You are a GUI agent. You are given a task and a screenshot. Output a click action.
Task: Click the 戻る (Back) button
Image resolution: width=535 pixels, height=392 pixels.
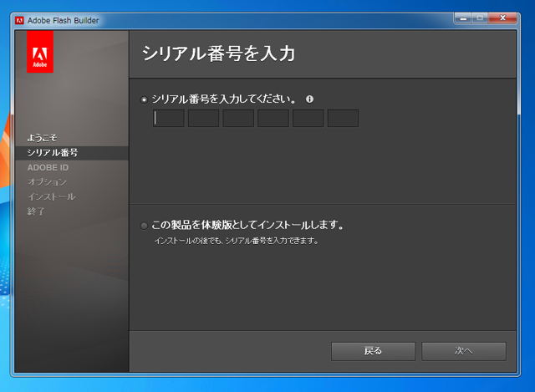[374, 351]
